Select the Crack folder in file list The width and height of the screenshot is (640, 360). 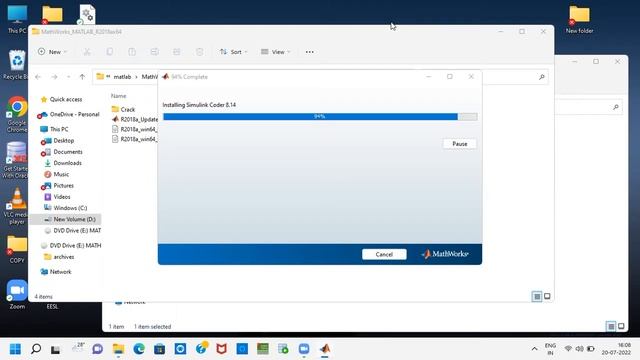coord(127,109)
